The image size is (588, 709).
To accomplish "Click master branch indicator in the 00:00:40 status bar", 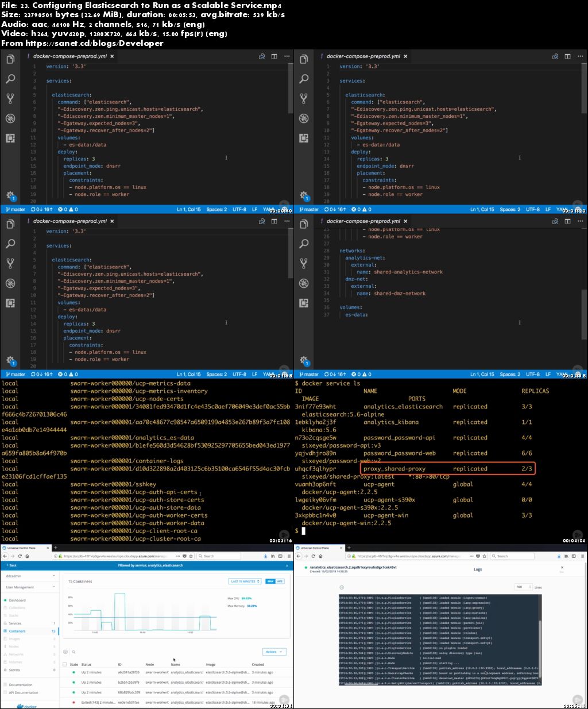I will [16, 209].
